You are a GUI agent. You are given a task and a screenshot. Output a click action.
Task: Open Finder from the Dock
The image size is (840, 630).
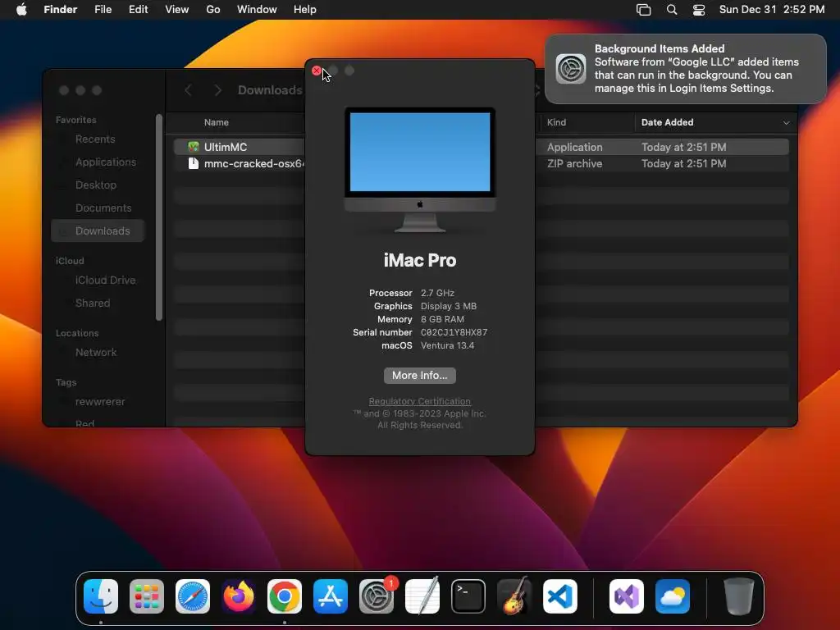tap(101, 596)
